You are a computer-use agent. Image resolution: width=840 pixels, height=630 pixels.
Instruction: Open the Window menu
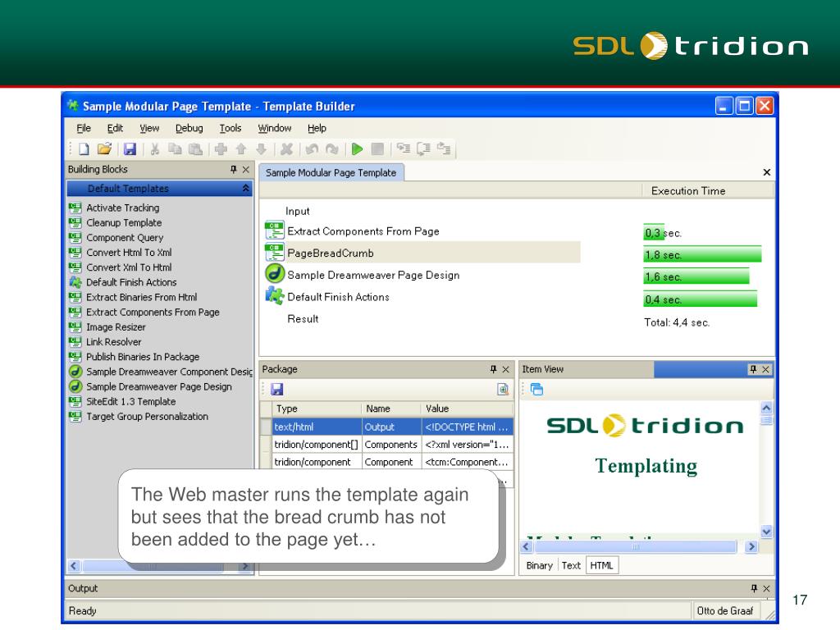[275, 128]
